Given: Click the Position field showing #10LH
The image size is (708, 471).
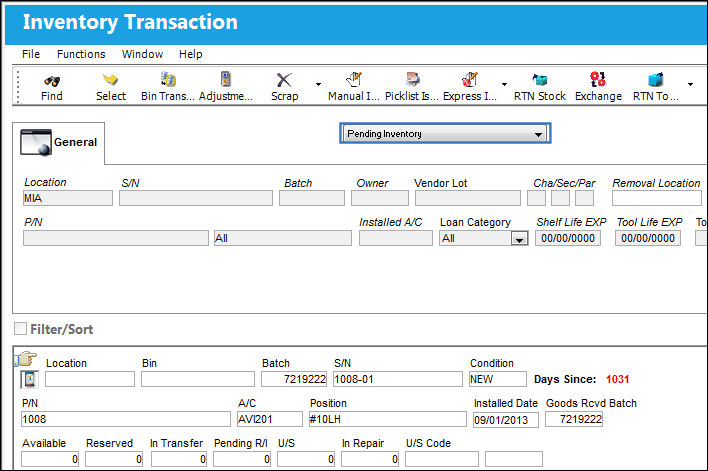Looking at the screenshot, I should [387, 419].
